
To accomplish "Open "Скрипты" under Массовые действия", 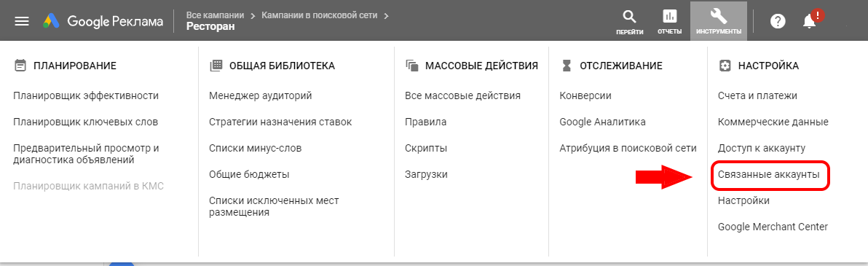I will pos(426,149).
